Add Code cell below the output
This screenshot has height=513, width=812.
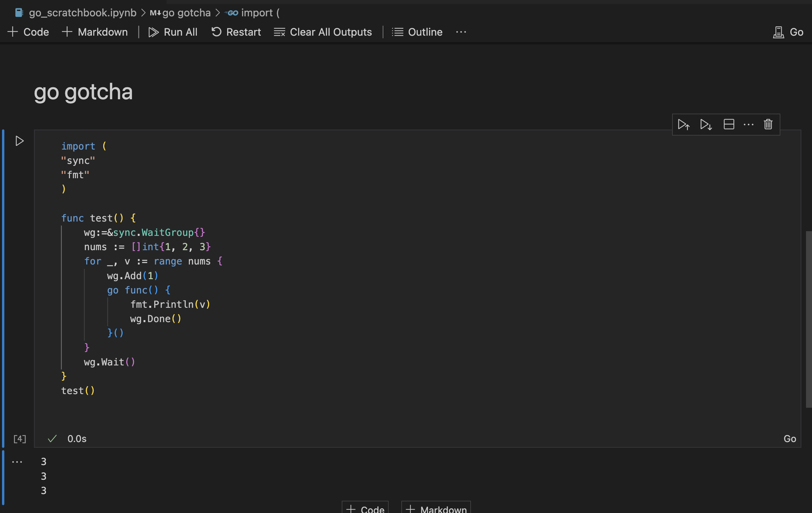tap(365, 509)
